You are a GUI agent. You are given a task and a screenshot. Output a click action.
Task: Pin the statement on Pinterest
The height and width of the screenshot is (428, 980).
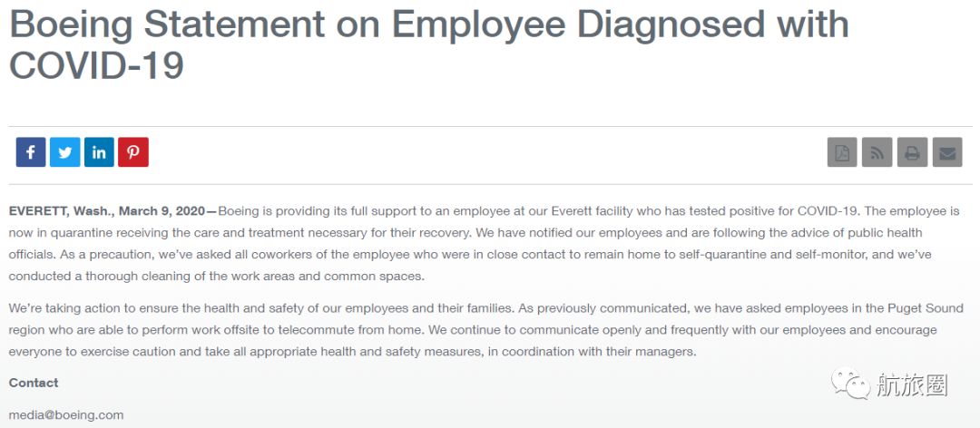pos(133,152)
